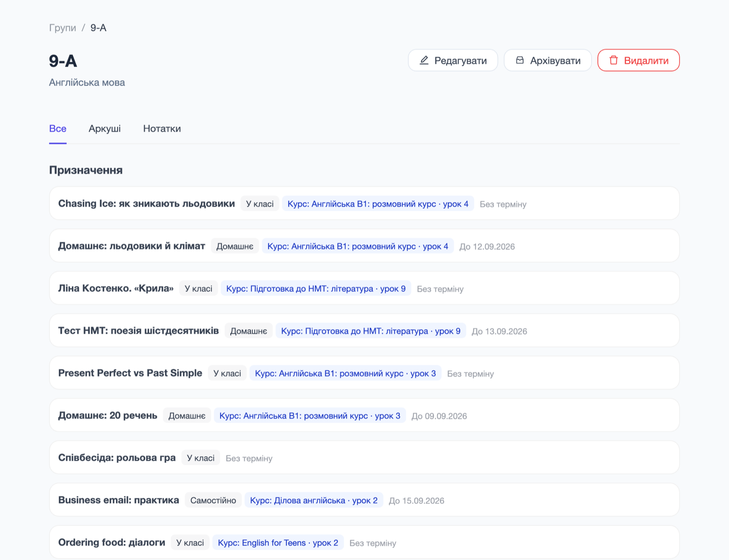Click Курс: English for Teens · урок 2 tag
Screen dimensions: 729x560
pos(278,543)
